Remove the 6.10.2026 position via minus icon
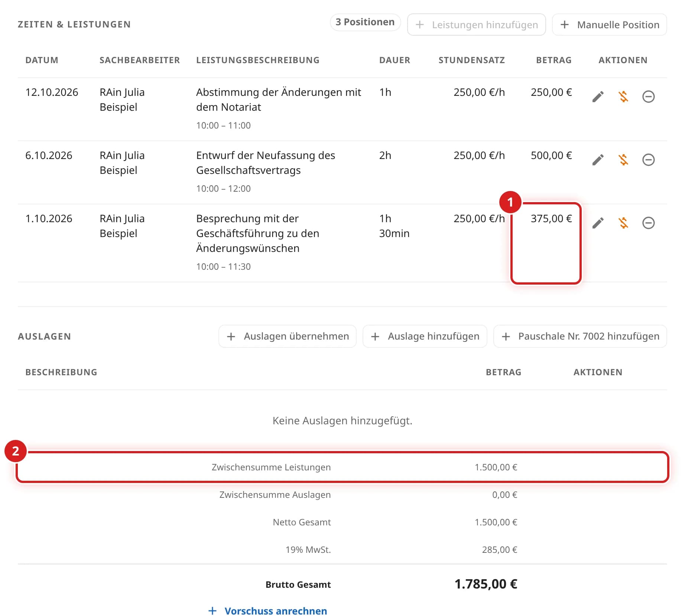Image resolution: width=685 pixels, height=616 pixels. coord(648,160)
